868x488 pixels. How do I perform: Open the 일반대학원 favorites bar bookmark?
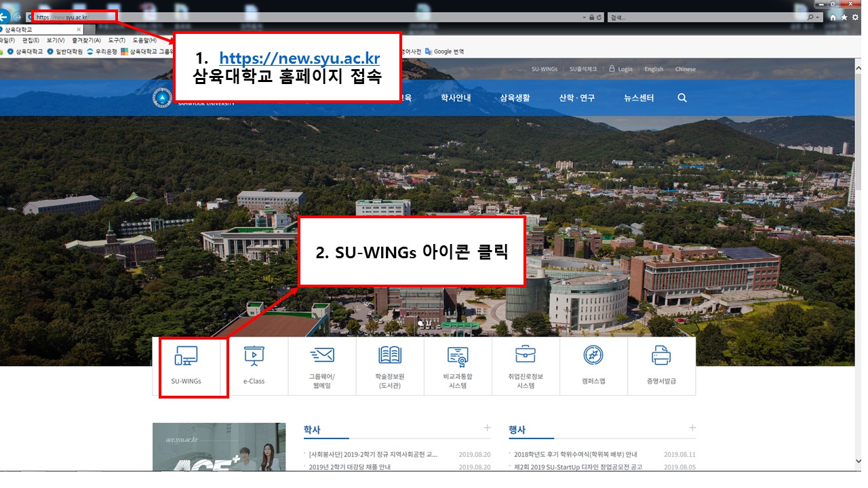pos(64,52)
